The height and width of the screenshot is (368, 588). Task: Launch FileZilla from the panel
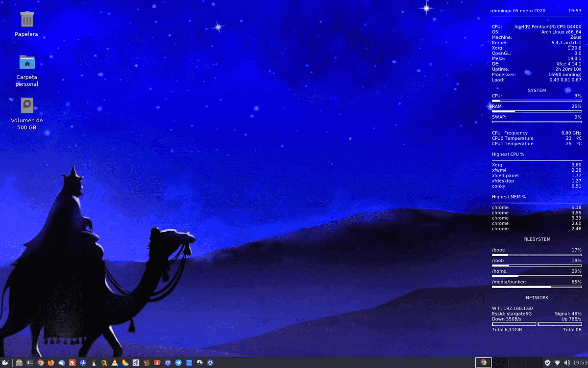point(72,363)
